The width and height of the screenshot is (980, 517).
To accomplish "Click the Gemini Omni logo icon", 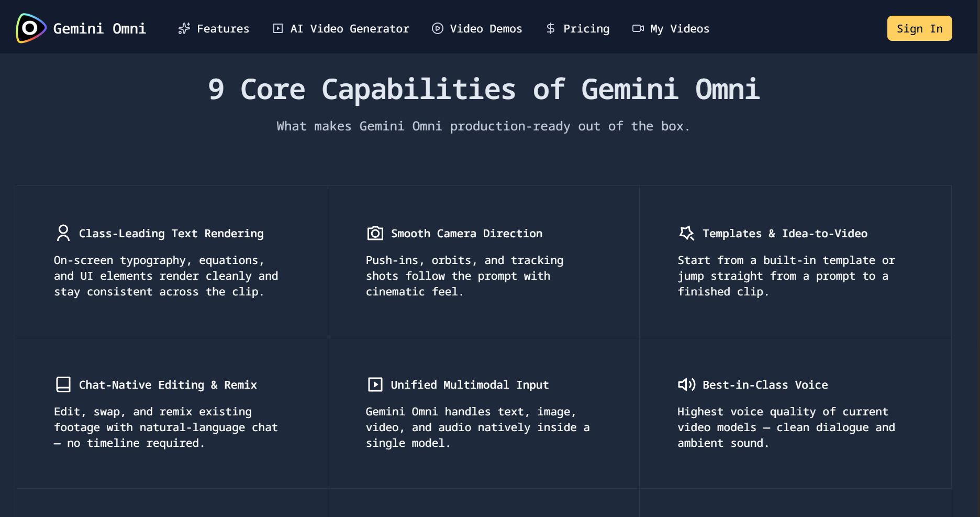I will [31, 28].
